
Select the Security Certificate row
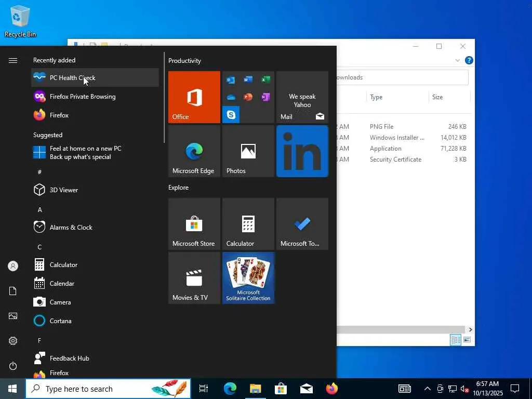[x=403, y=159]
